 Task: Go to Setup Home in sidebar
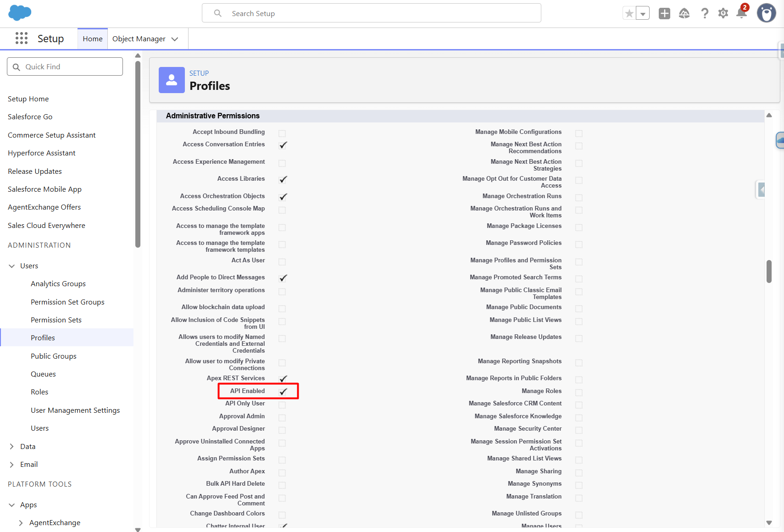point(28,99)
